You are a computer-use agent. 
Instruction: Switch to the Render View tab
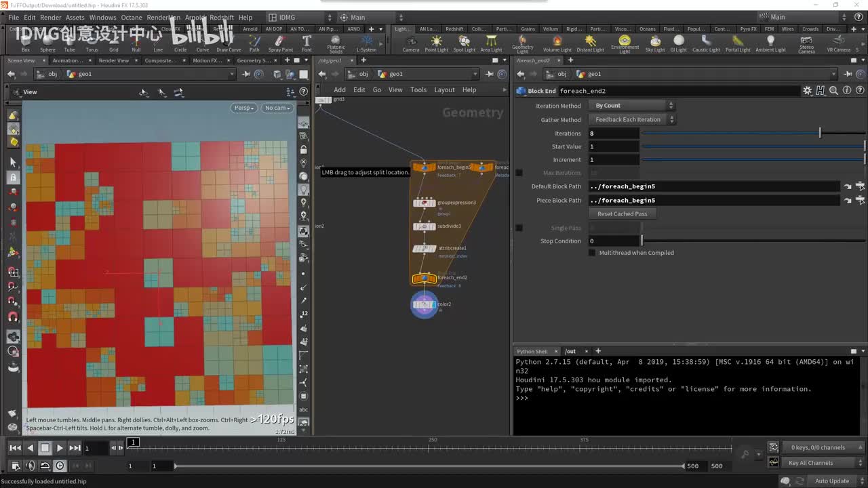(x=113, y=60)
